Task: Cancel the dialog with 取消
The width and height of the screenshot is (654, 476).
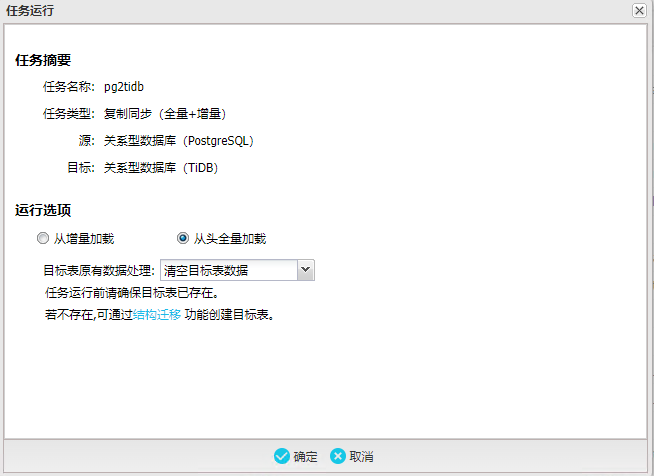Action: point(352,456)
